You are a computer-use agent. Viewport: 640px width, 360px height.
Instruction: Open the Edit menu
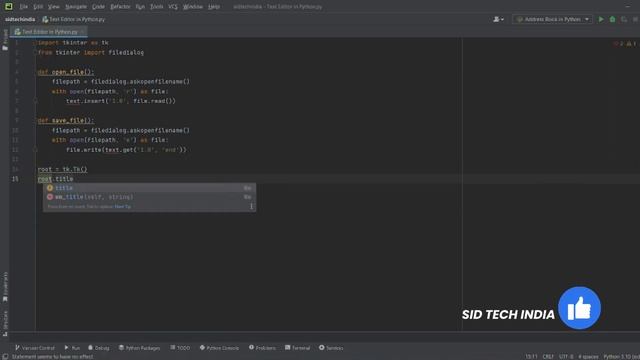pos(38,7)
